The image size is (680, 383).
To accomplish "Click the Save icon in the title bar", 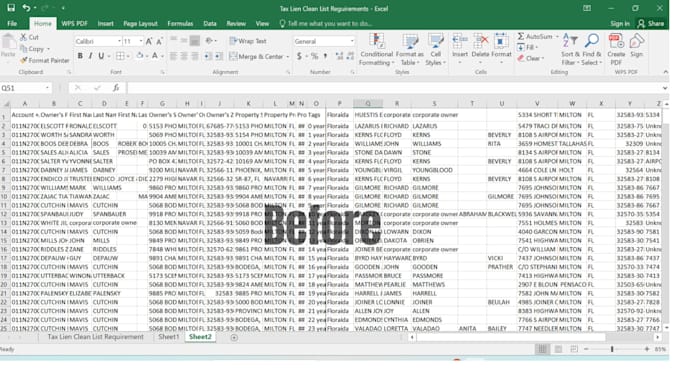I will click(11, 8).
